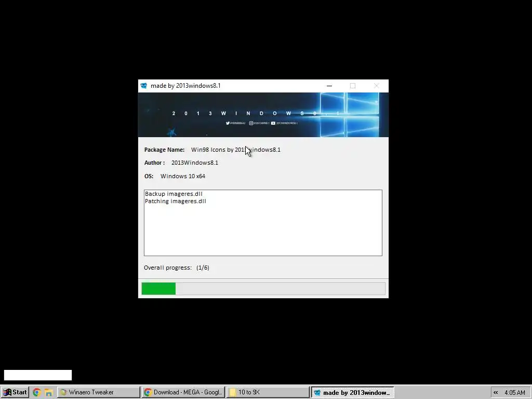Screen dimensions: 532x399
Task: Click the Package Name label
Action: (164, 150)
